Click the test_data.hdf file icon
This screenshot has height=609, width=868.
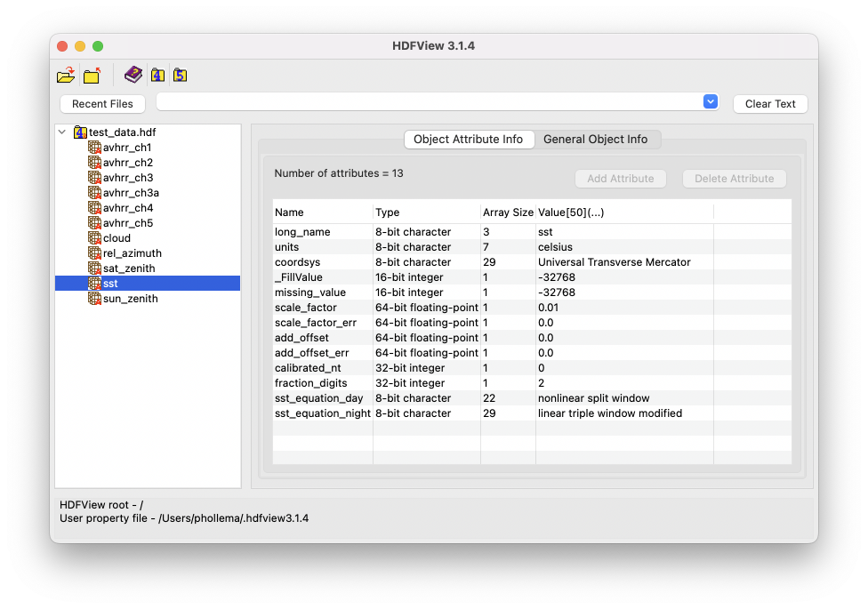pos(80,132)
